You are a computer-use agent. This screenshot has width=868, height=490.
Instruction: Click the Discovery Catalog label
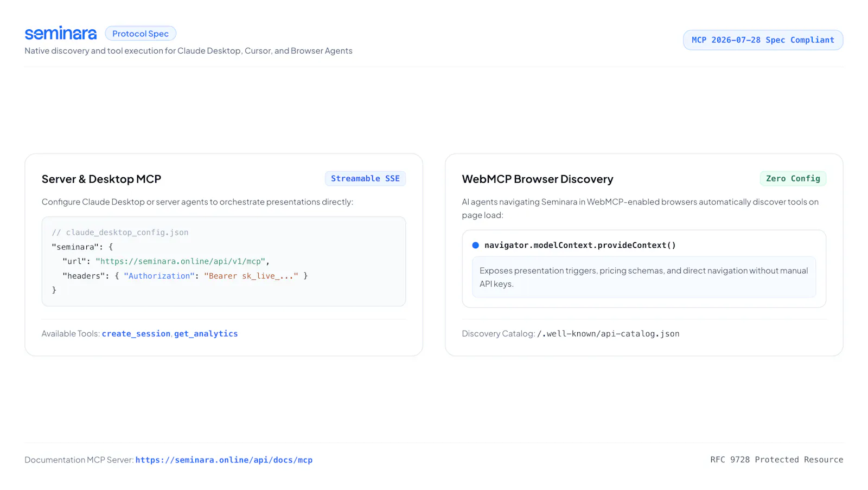(x=499, y=333)
